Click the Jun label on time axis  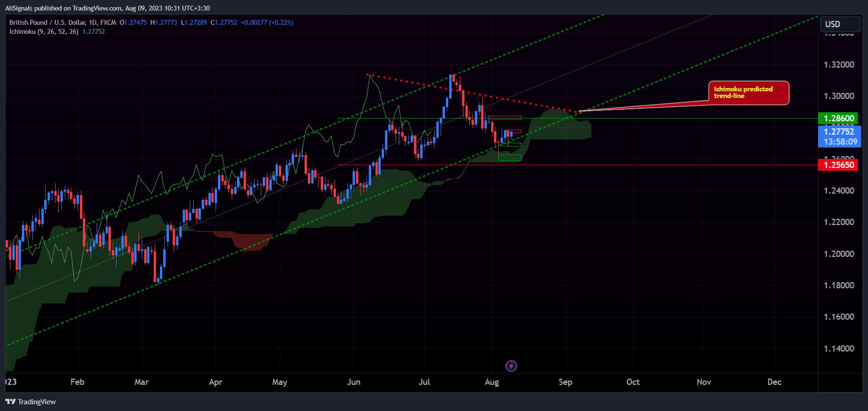pos(354,382)
